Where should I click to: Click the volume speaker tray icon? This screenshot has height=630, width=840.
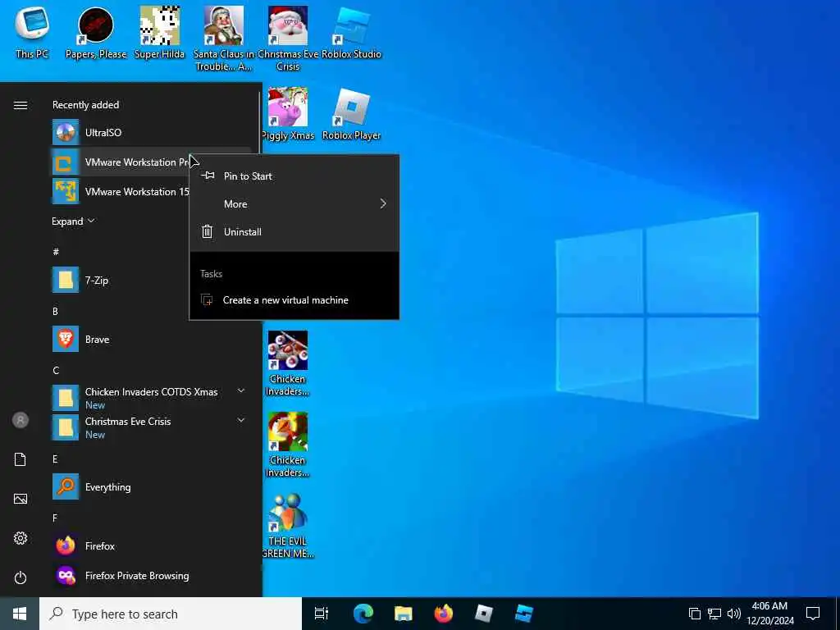[734, 614]
